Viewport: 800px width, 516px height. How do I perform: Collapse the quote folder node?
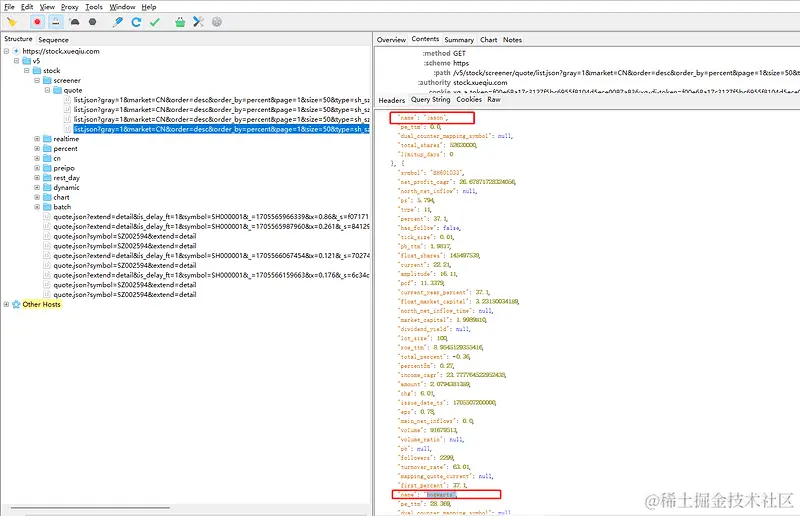coord(47,90)
